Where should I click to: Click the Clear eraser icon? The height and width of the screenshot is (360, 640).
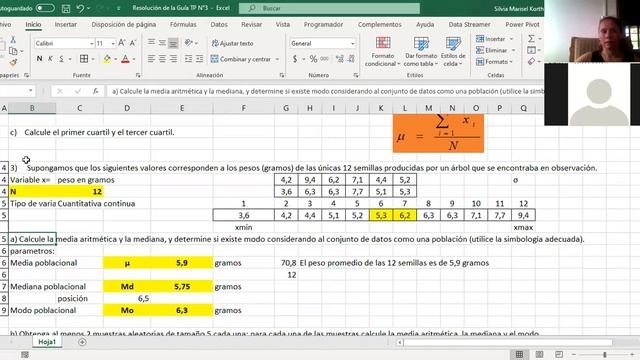[x=531, y=62]
